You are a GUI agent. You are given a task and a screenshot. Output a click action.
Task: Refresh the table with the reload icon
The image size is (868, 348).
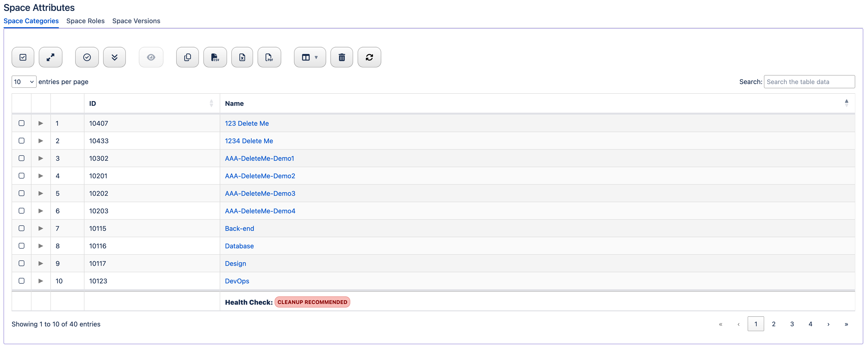[x=369, y=57]
